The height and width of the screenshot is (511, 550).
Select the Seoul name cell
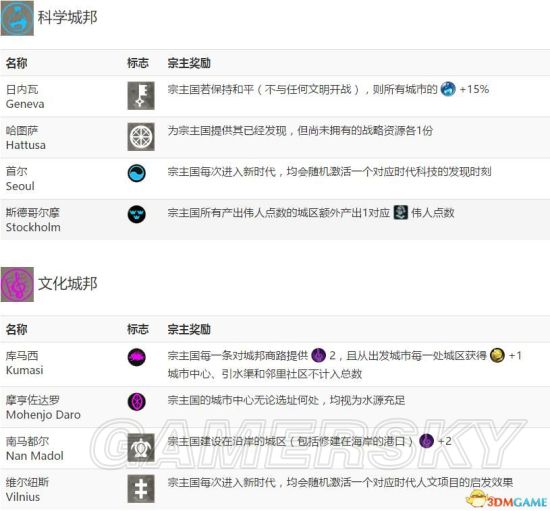(x=20, y=179)
